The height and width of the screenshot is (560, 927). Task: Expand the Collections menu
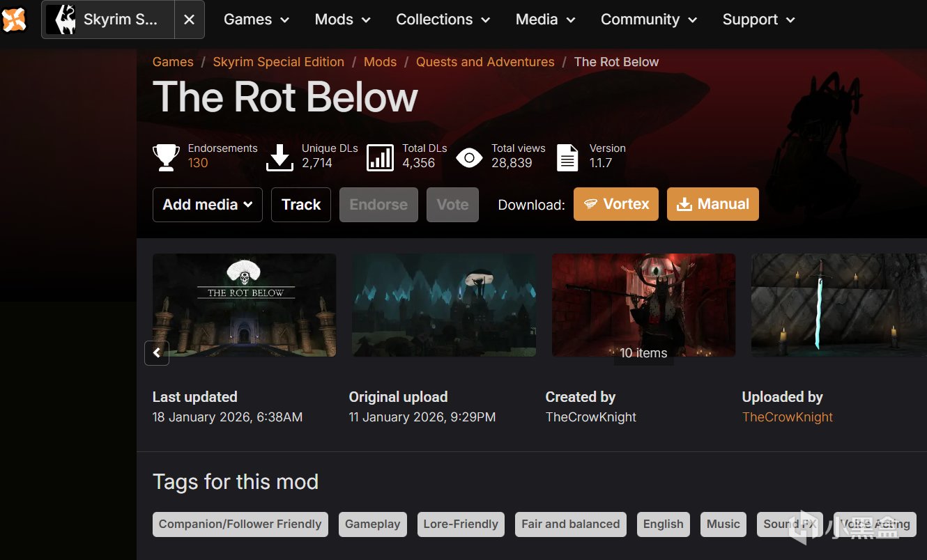click(x=443, y=20)
